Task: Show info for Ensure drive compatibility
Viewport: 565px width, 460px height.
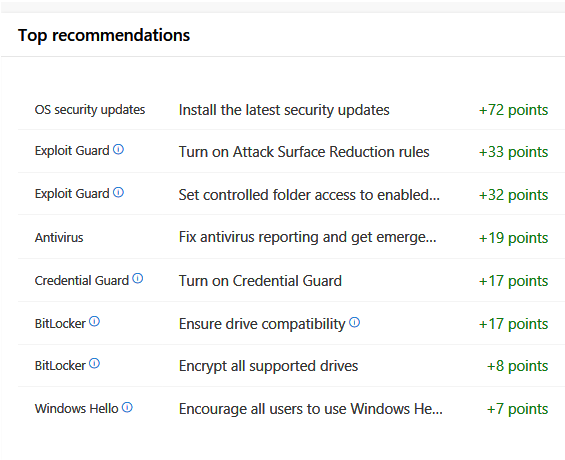Action: [x=355, y=322]
